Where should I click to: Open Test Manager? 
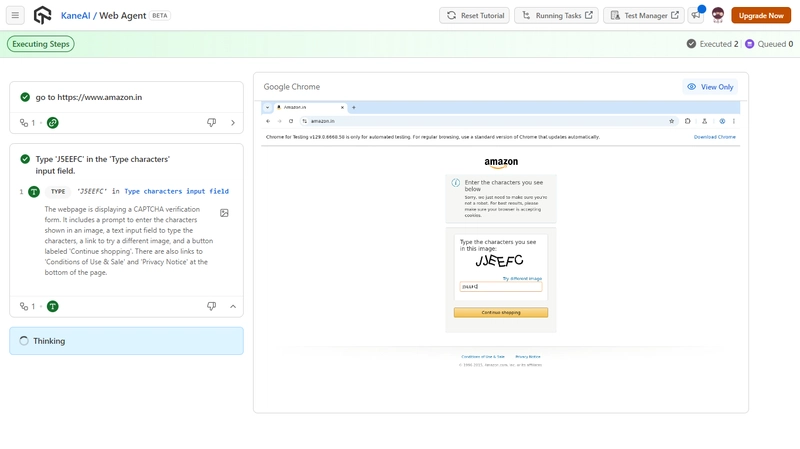tap(644, 15)
